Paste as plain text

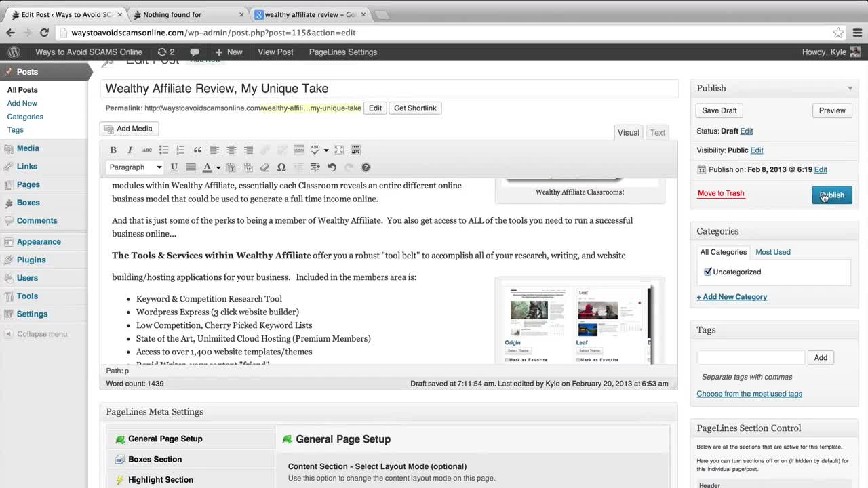pyautogui.click(x=231, y=167)
